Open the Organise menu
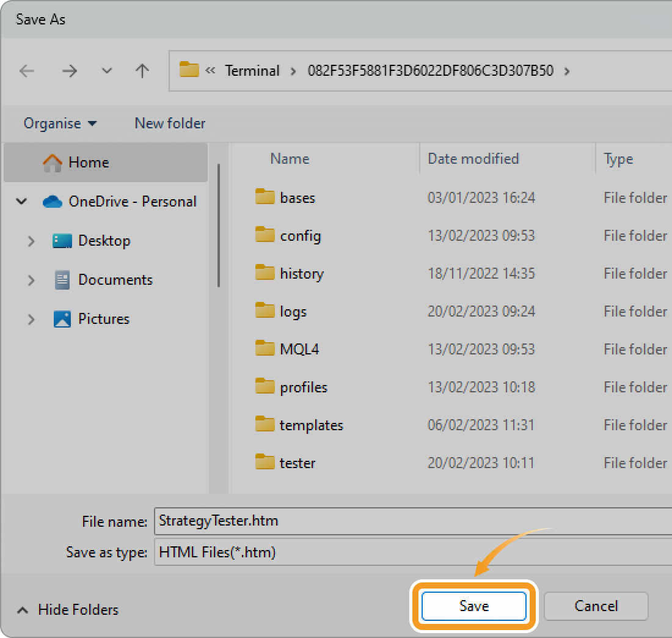This screenshot has height=638, width=672. click(59, 123)
